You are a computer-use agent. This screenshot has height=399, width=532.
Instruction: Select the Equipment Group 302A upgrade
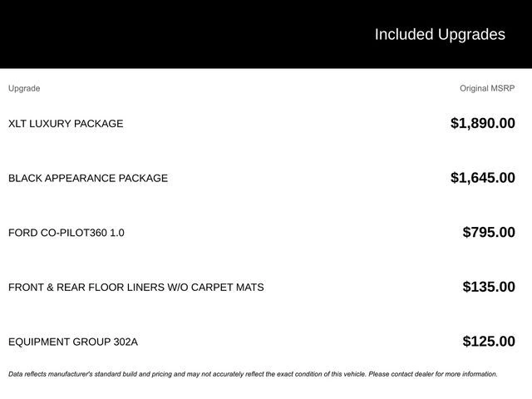(73, 342)
